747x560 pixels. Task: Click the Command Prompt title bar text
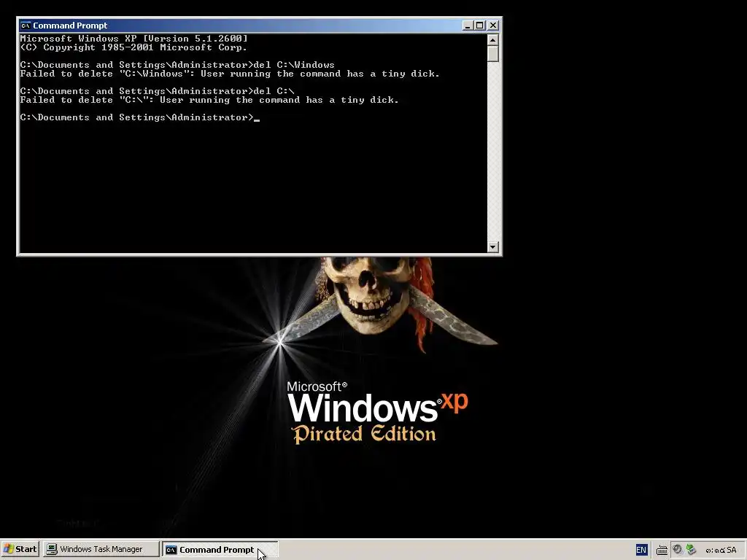(70, 26)
